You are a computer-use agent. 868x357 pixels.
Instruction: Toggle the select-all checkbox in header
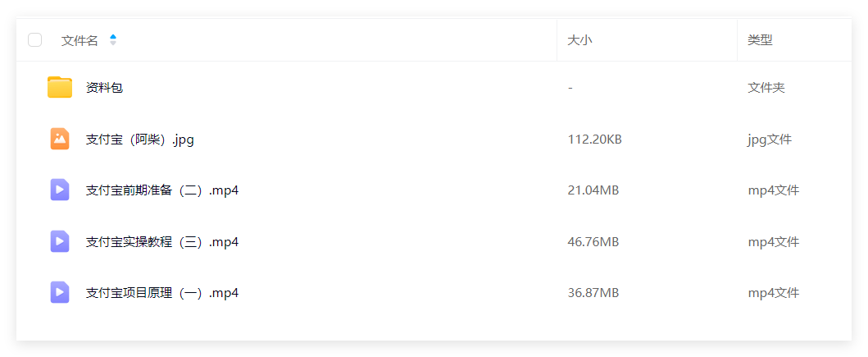[x=35, y=40]
